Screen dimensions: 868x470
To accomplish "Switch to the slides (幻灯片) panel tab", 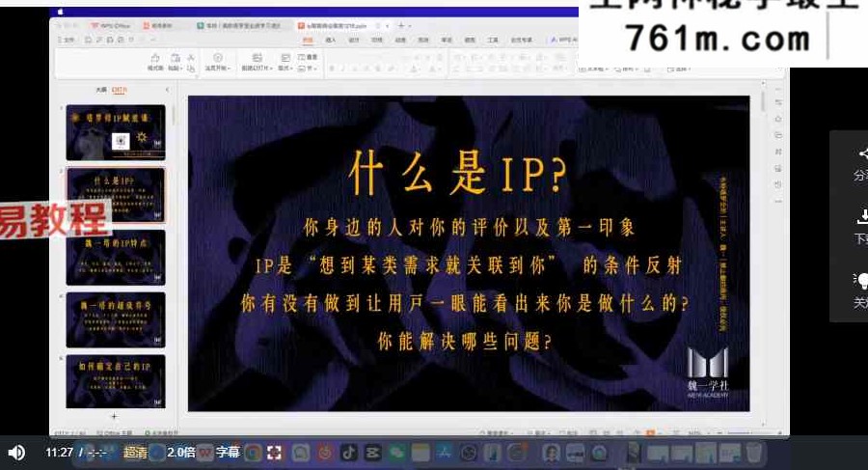I will click(x=119, y=89).
